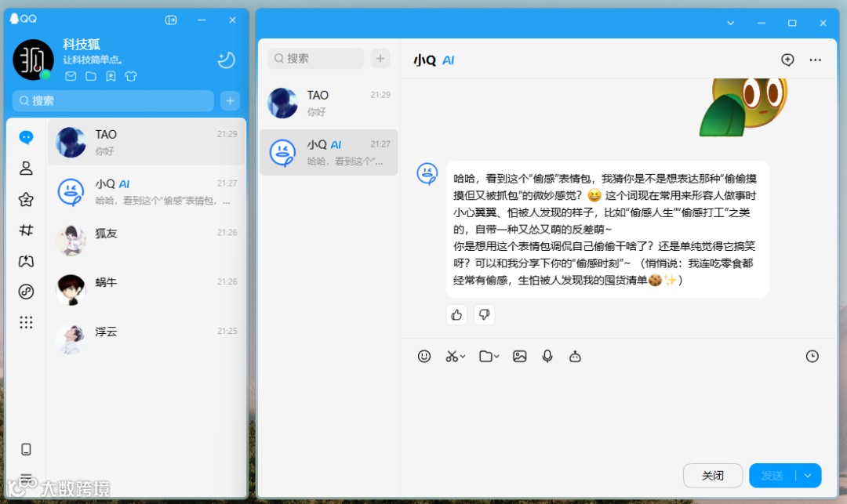Viewport: 847px width, 504px height.
Task: Open 小Q AI conversation in main QQ list
Action: [147, 191]
